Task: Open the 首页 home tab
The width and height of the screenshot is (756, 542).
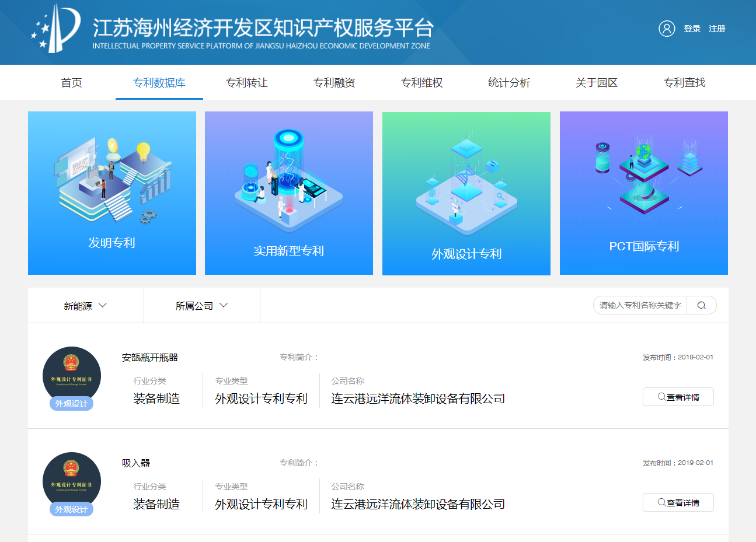Action: click(x=72, y=83)
